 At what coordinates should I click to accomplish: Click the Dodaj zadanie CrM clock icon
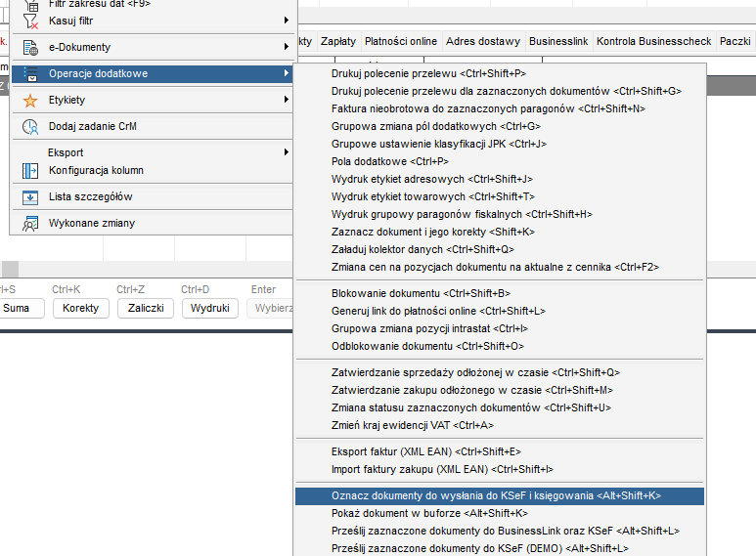point(29,126)
